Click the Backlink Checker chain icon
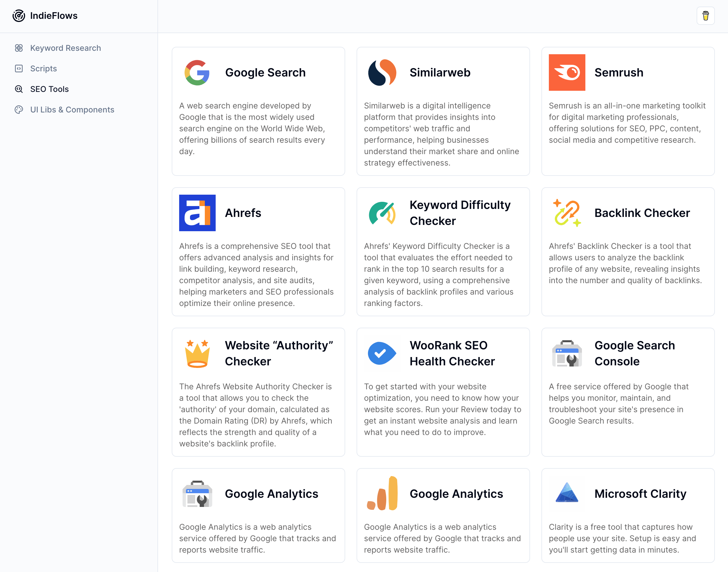The height and width of the screenshot is (572, 728). click(567, 213)
